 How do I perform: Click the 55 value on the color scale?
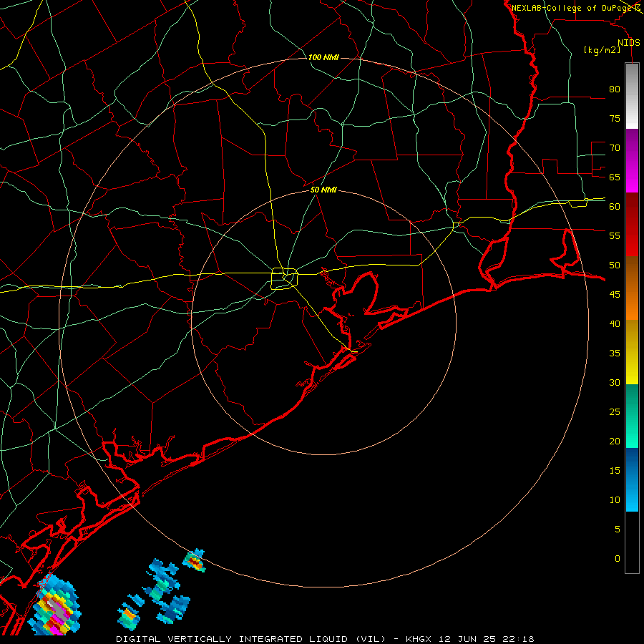click(x=615, y=235)
